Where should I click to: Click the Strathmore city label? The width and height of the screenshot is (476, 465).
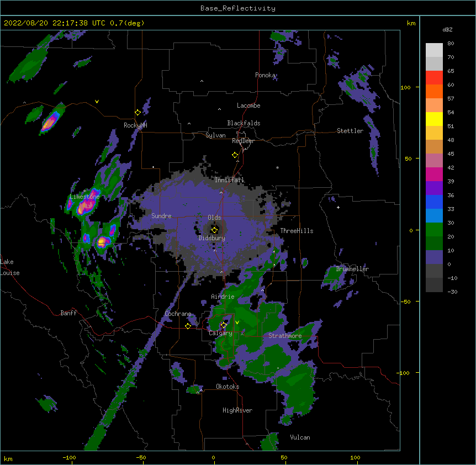tap(285, 336)
